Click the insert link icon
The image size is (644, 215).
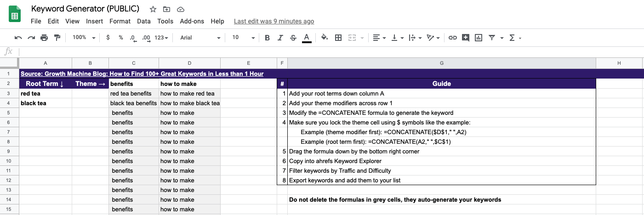(x=453, y=38)
